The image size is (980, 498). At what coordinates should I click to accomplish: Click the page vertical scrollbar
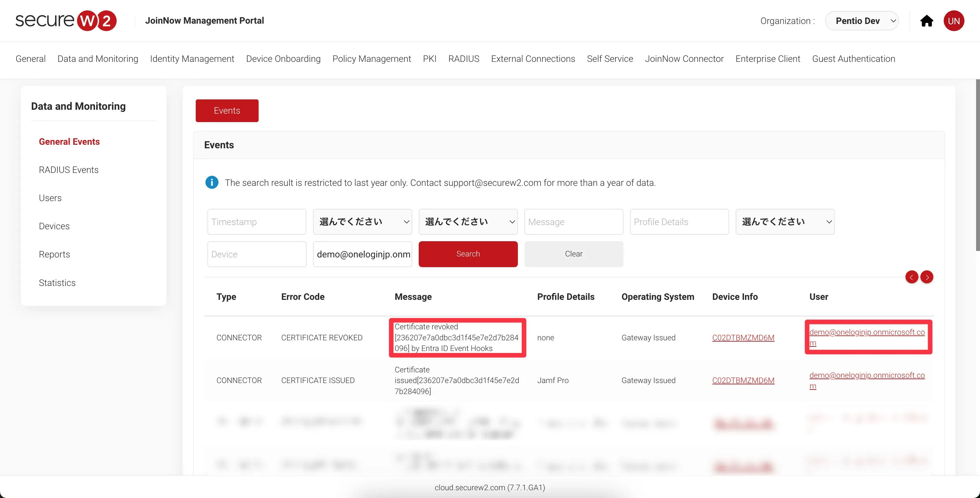pos(977,165)
